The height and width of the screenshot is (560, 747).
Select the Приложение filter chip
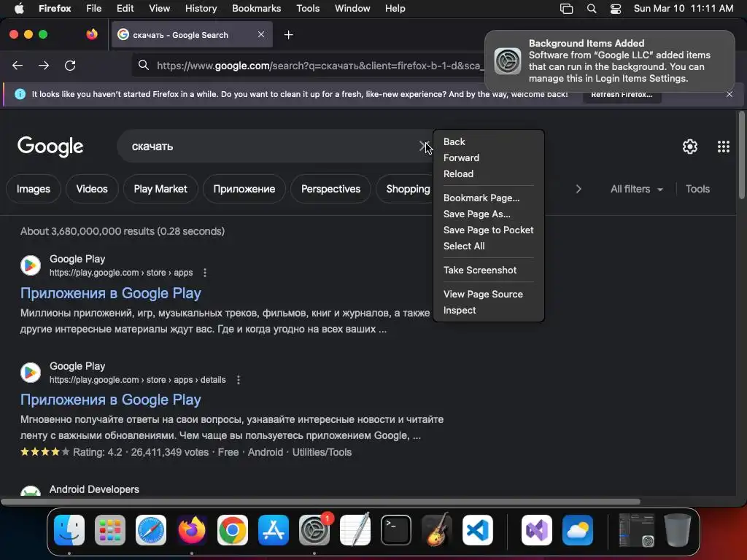pos(244,189)
